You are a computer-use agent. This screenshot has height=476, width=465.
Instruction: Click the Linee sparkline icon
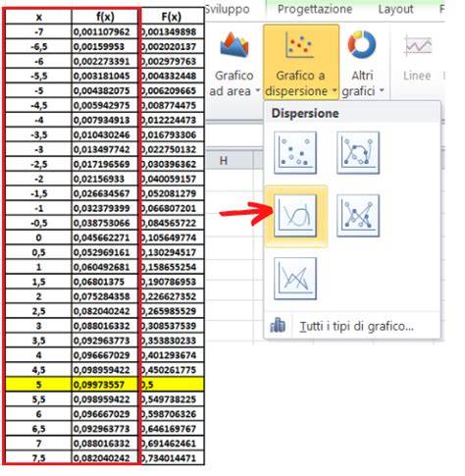tap(418, 45)
